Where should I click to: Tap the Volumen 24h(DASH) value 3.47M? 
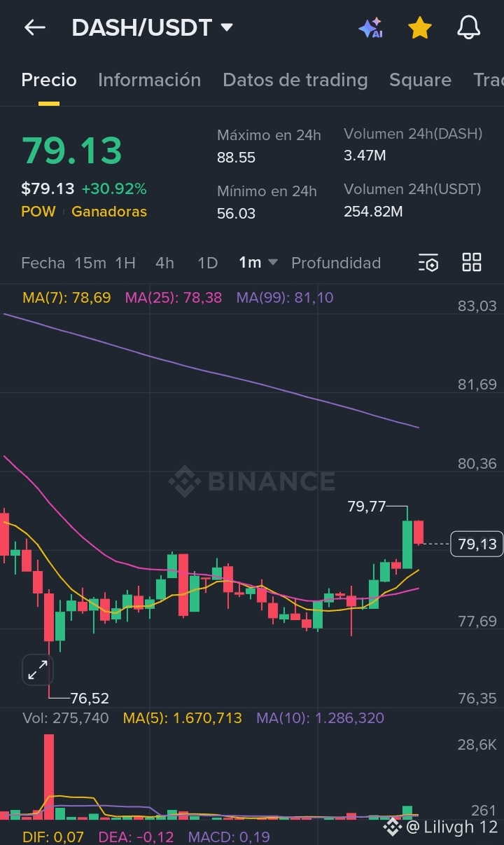(x=365, y=156)
